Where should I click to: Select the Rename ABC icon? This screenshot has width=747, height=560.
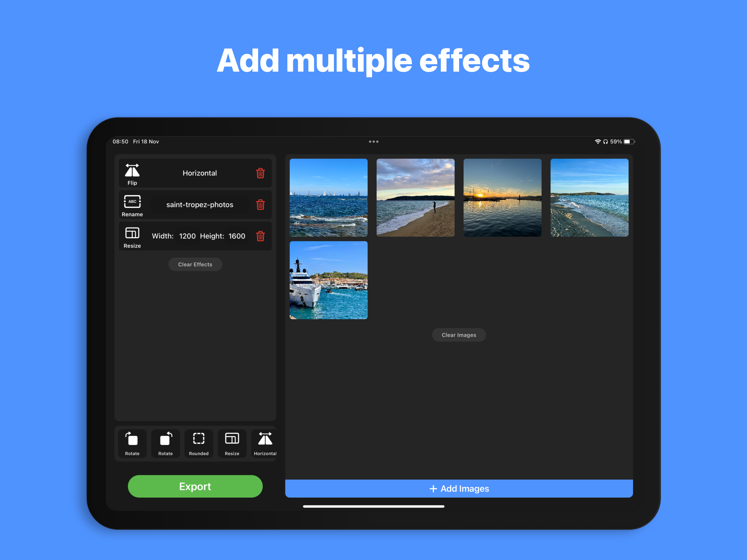[132, 202]
